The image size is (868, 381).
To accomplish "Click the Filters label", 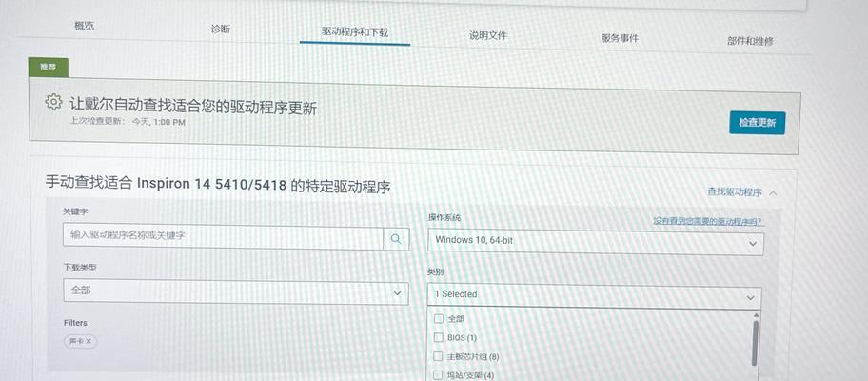I will click(x=75, y=323).
